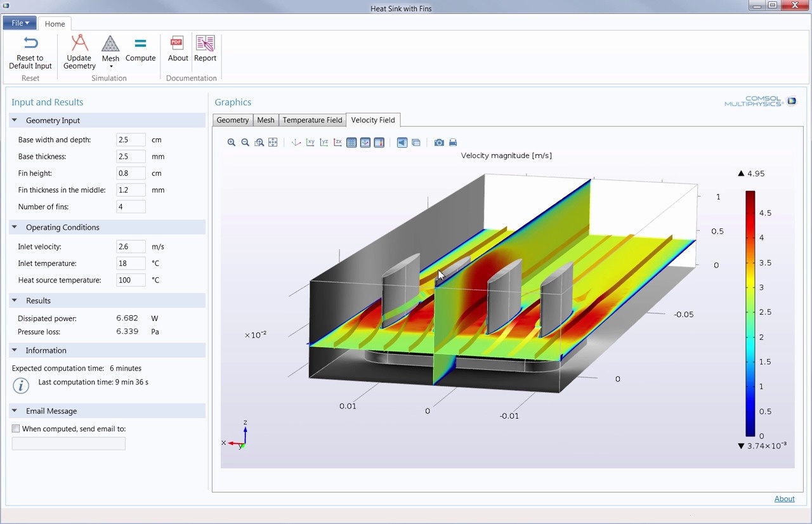Click the Number of fins field
Viewport: 812px width, 524px height.
coord(131,207)
